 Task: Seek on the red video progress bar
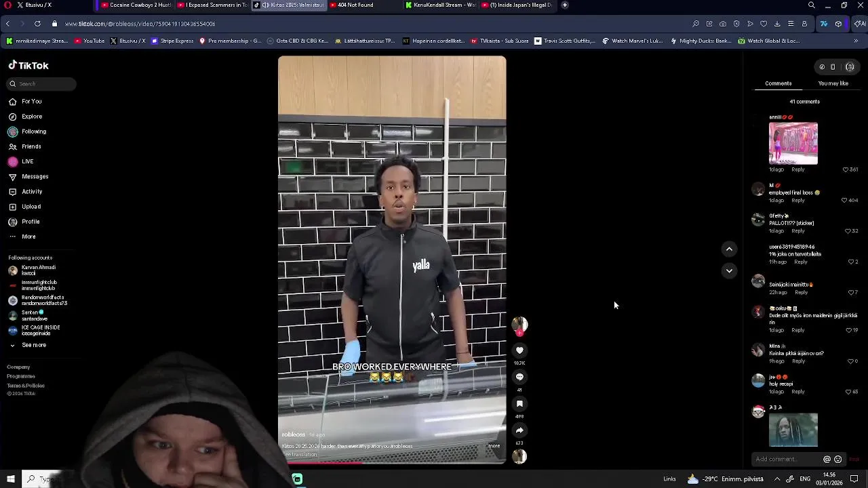(x=392, y=463)
